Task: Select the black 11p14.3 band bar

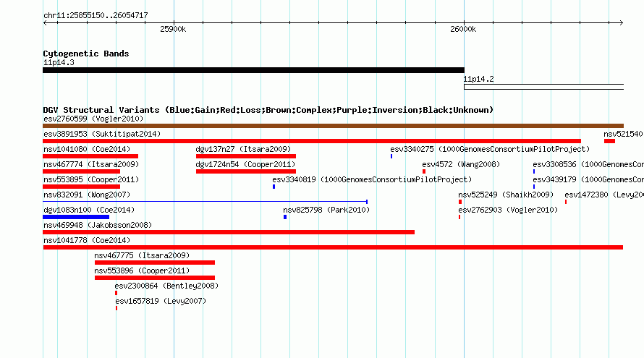Action: pyautogui.click(x=253, y=70)
